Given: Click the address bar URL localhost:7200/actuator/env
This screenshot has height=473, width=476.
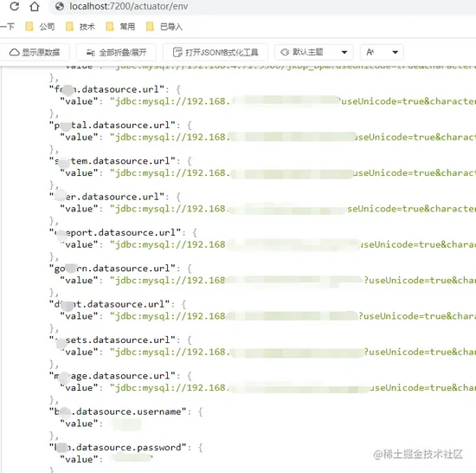Looking at the screenshot, I should pyautogui.click(x=128, y=6).
